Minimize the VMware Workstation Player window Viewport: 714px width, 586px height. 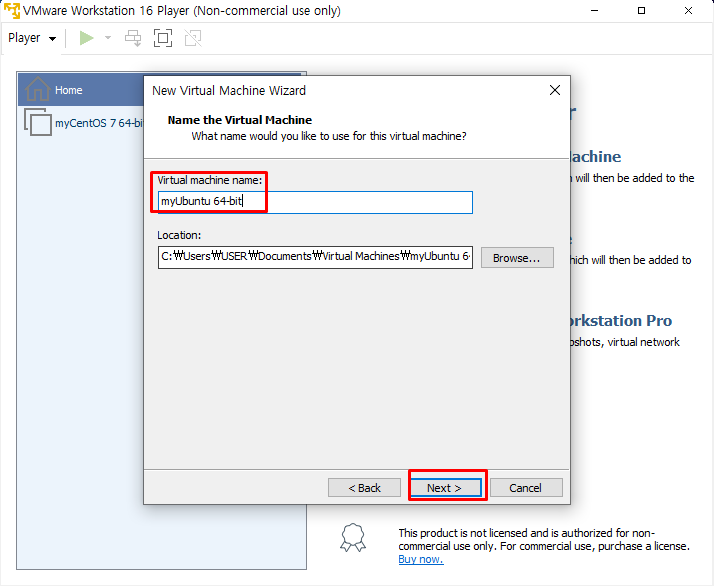pos(594,10)
